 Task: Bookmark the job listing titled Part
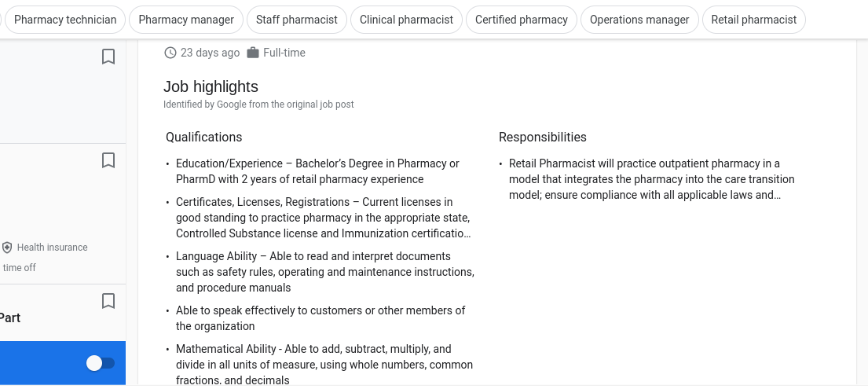click(108, 301)
